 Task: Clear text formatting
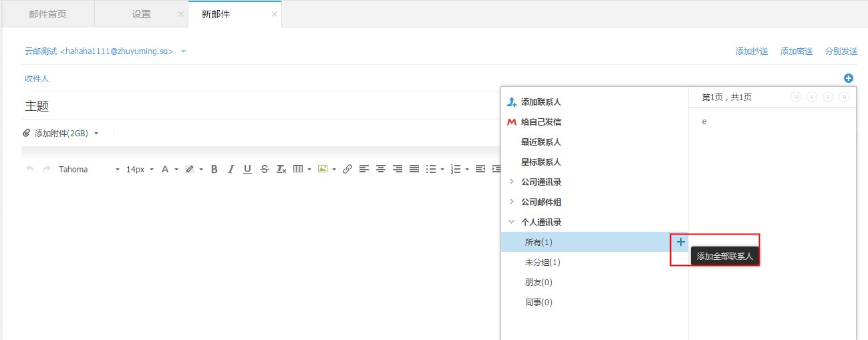coord(281,169)
